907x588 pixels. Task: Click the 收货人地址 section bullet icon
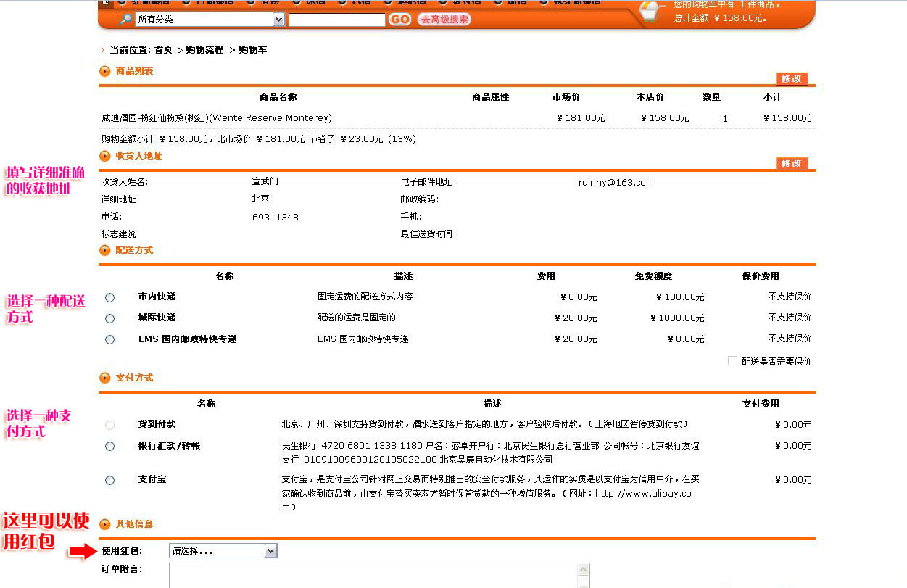[x=105, y=156]
